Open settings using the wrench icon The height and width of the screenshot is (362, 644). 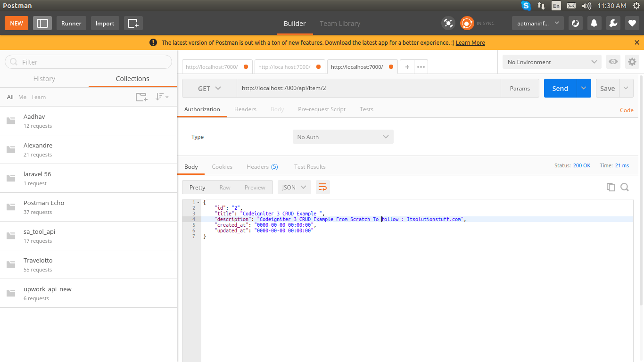[x=613, y=23]
